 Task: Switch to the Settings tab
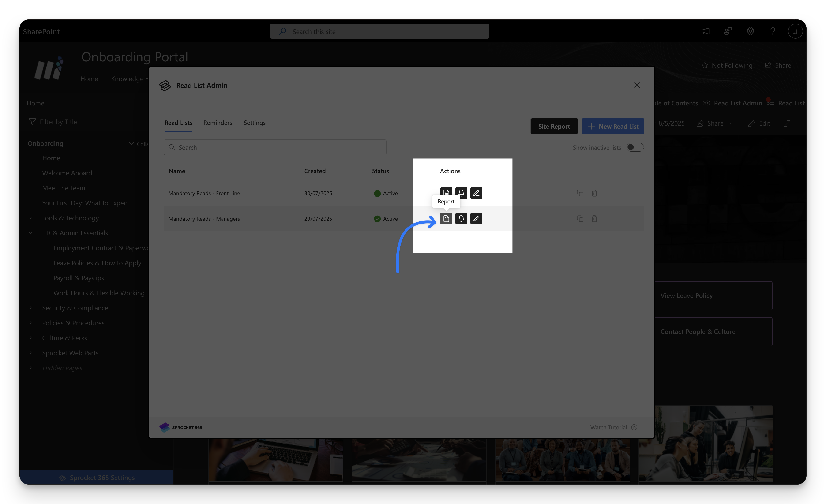coord(255,123)
